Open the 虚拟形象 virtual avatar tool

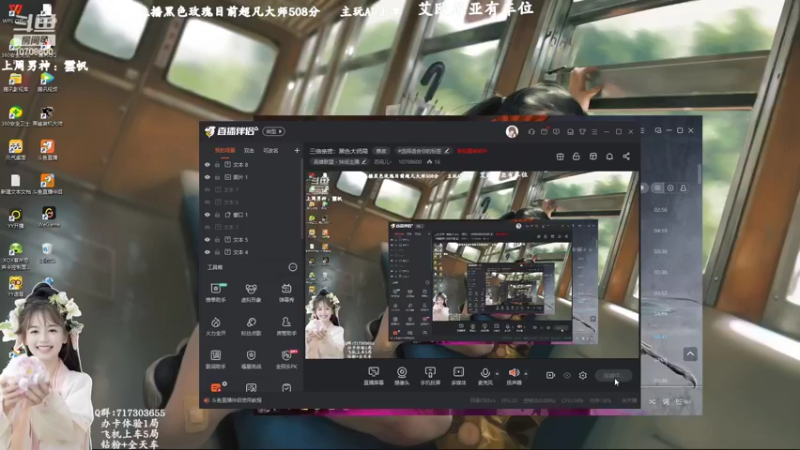[251, 293]
